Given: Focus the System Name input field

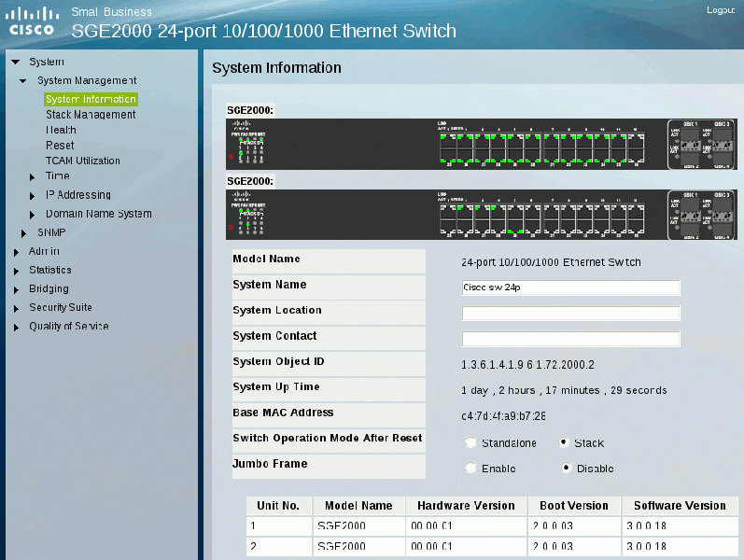Looking at the screenshot, I should (x=570, y=287).
